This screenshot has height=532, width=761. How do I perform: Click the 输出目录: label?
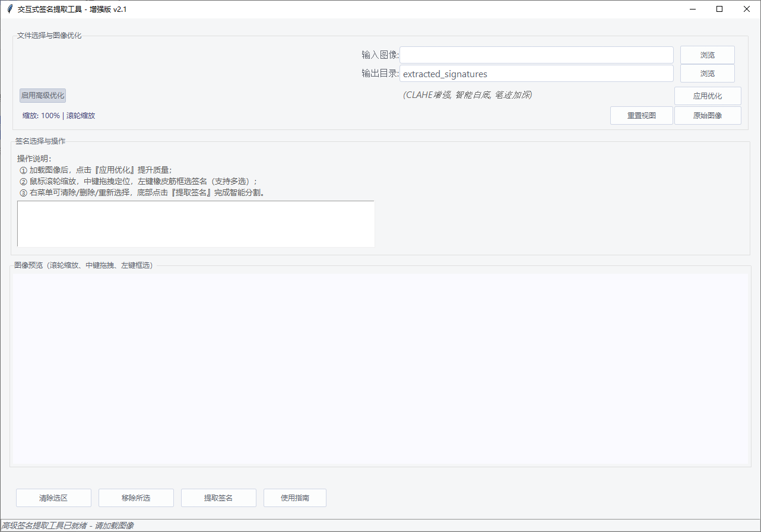tap(380, 74)
